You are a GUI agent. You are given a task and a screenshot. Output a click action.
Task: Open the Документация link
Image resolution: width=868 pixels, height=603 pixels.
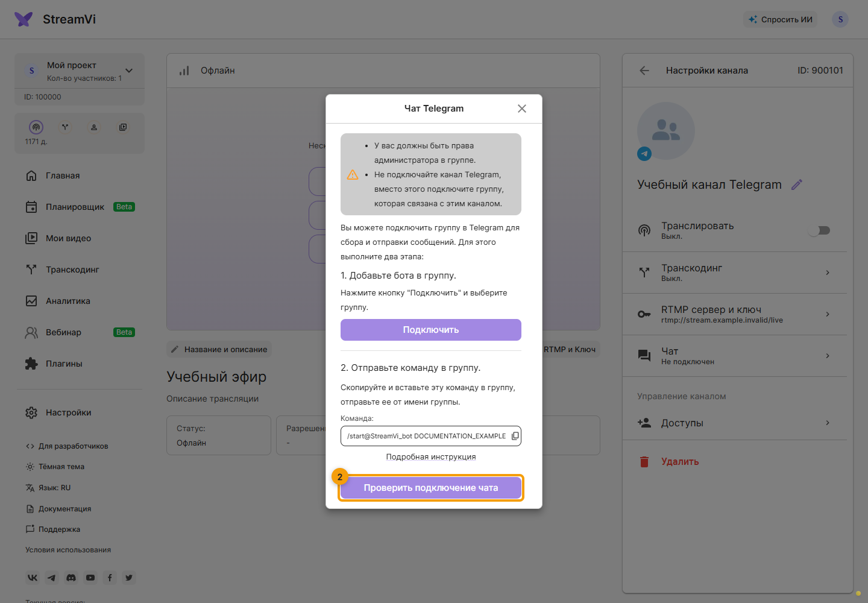(58, 509)
